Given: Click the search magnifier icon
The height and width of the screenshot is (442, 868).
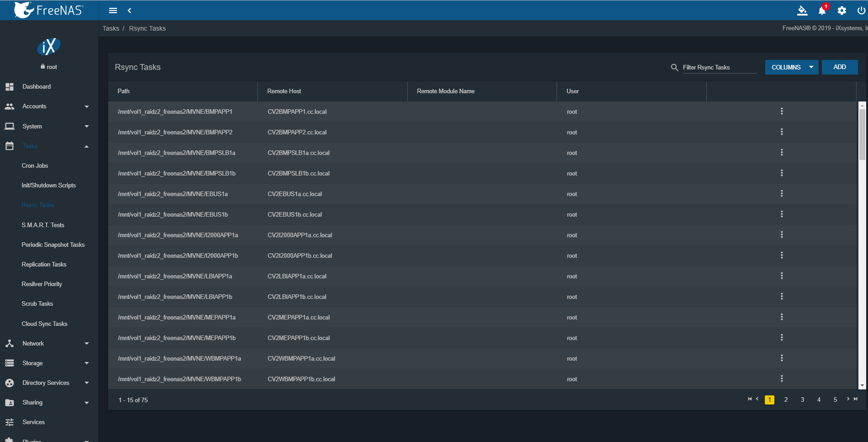Looking at the screenshot, I should click(674, 68).
